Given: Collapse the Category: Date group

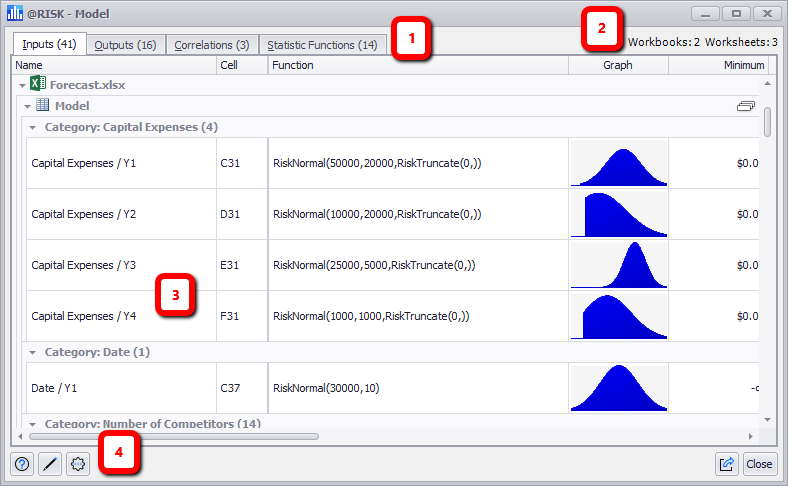Looking at the screenshot, I should pyautogui.click(x=33, y=352).
